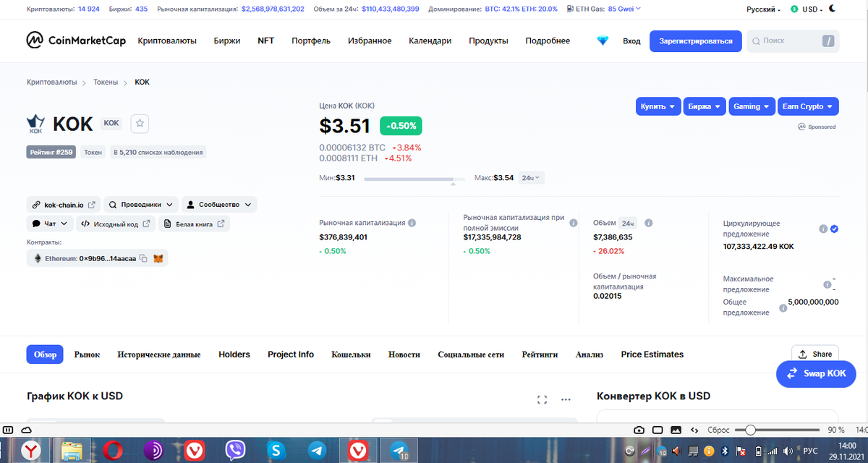The image size is (868, 463).
Task: Open Криптовалюты in main navigation
Action: click(167, 41)
